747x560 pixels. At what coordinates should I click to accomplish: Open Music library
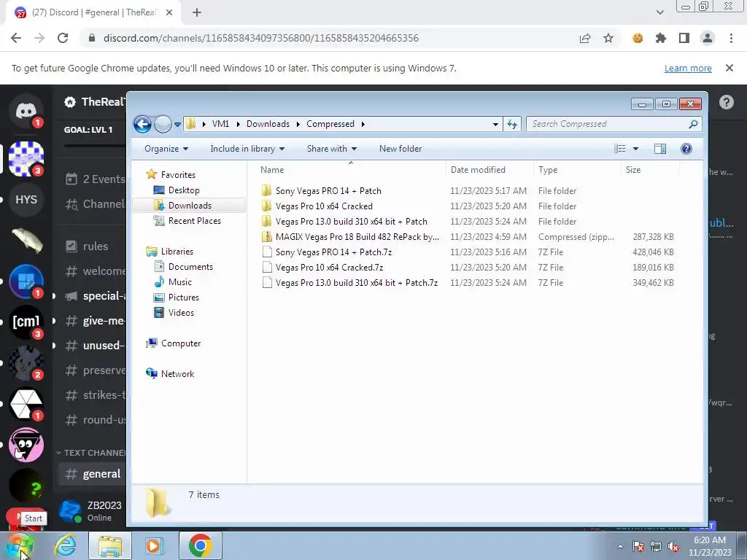click(x=179, y=282)
